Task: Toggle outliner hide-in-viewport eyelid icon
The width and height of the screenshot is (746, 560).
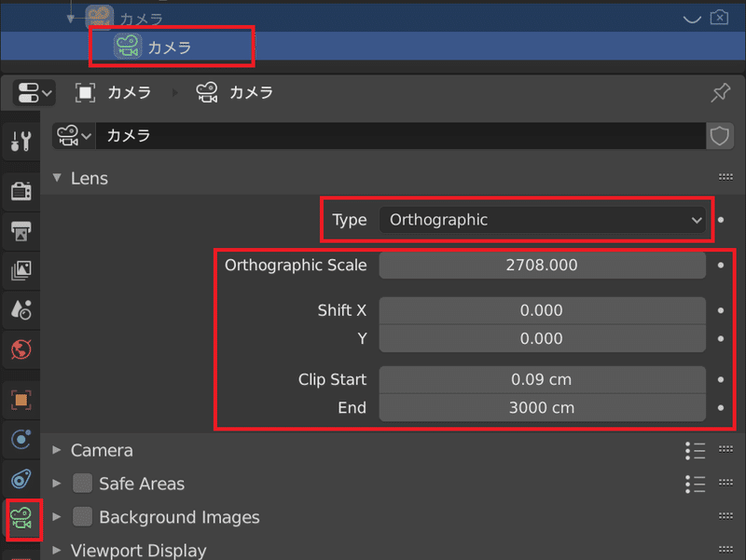Action: pyautogui.click(x=692, y=19)
